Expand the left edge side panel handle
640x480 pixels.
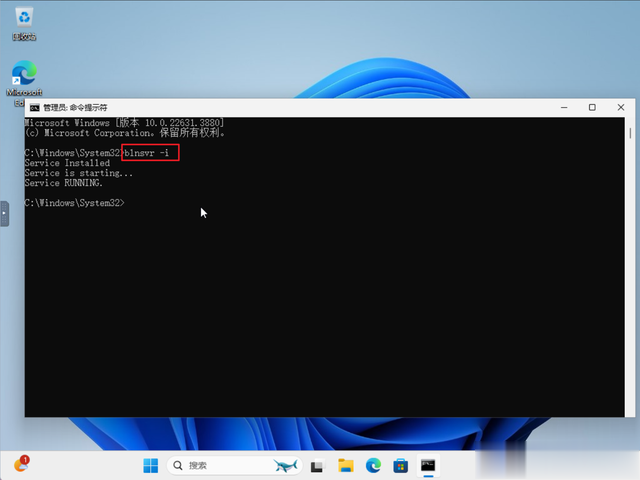[x=4, y=213]
